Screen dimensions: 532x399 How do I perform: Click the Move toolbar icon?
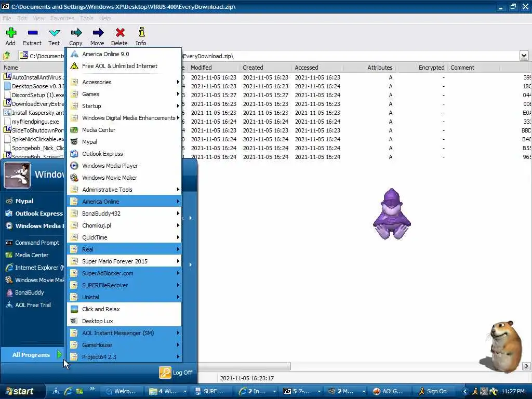[98, 33]
